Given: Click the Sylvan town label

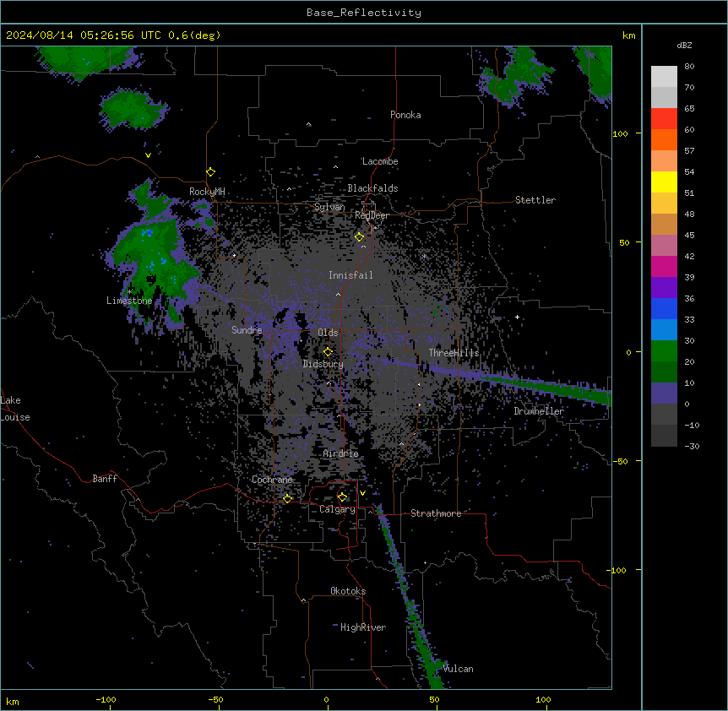Looking at the screenshot, I should point(329,207).
